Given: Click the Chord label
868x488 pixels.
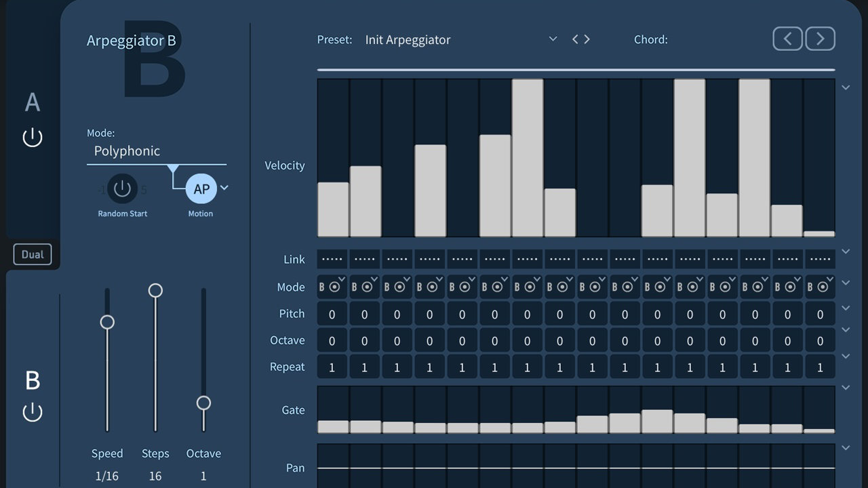Looking at the screenshot, I should (651, 39).
